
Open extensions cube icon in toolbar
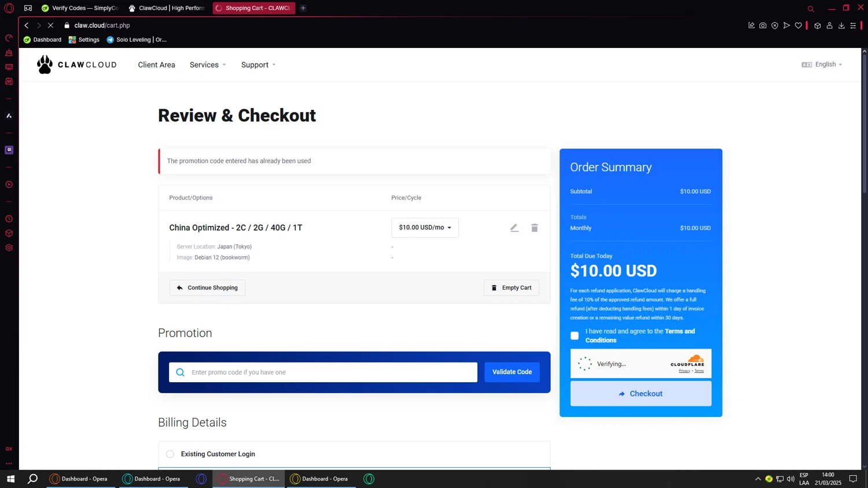818,25
